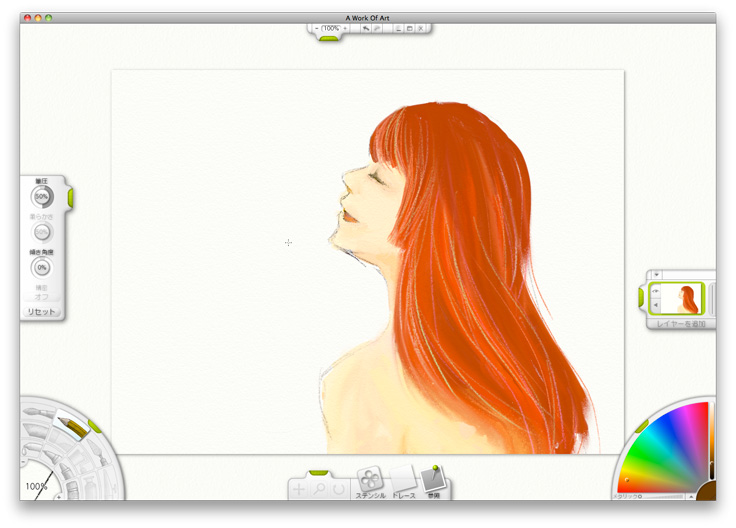This screenshot has height=528, width=736.
Task: Open the layer panel menu arrow at top
Action: pos(656,275)
